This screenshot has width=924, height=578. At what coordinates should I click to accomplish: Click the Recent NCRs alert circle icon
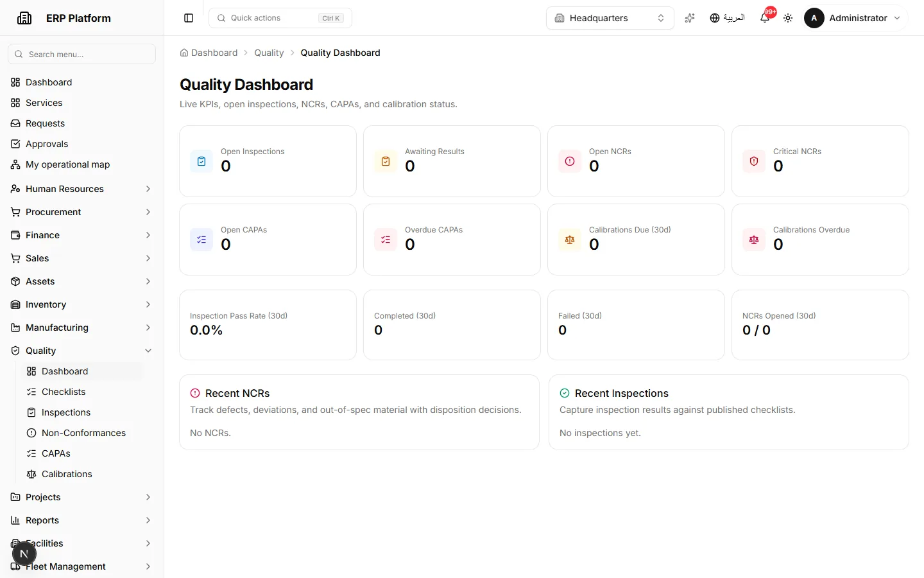click(195, 393)
